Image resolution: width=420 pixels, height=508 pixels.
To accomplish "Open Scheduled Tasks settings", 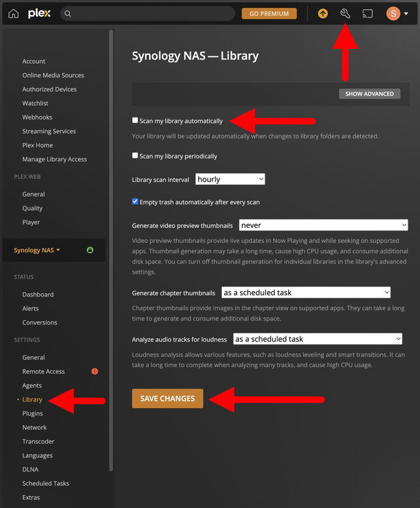I will click(46, 483).
